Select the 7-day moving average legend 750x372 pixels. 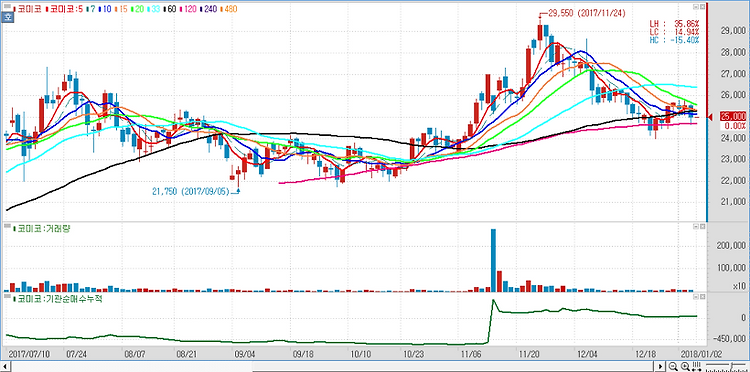(x=91, y=9)
